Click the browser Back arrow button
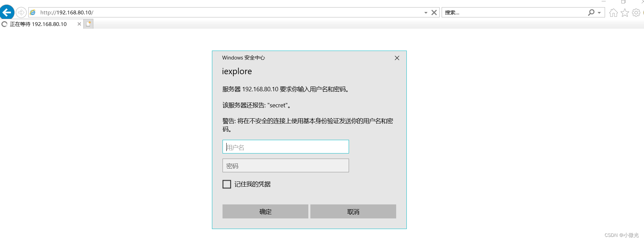This screenshot has width=644, height=241. click(7, 13)
